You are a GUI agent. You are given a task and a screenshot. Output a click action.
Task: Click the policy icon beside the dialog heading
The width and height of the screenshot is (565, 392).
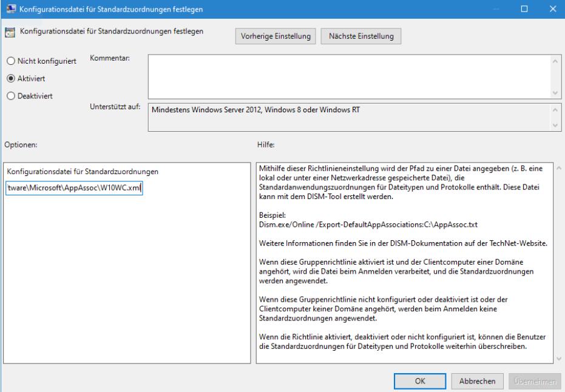pyautogui.click(x=10, y=31)
